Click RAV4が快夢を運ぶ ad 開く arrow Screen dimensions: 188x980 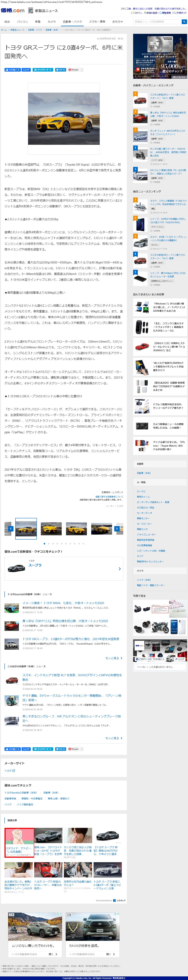point(110,954)
